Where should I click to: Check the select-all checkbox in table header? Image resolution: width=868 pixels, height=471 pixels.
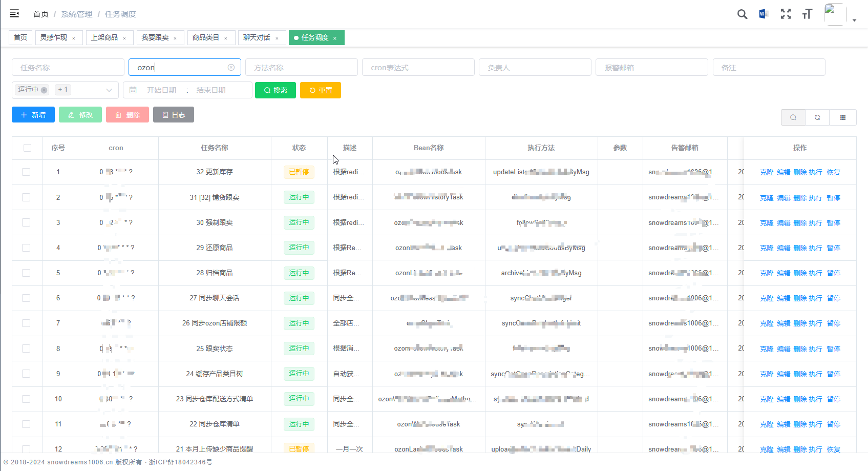point(27,148)
